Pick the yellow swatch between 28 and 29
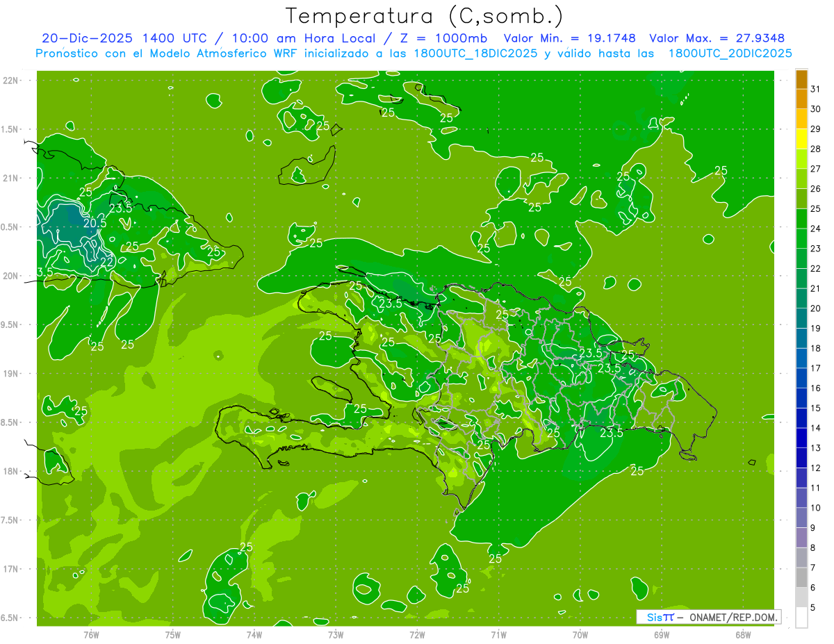Screen dimensions: 834x644 click(x=802, y=139)
